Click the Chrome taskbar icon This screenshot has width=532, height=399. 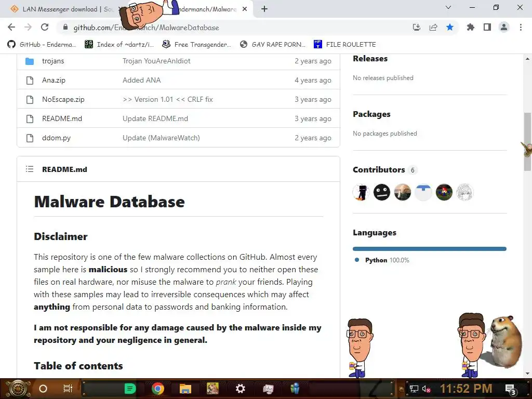click(x=158, y=389)
